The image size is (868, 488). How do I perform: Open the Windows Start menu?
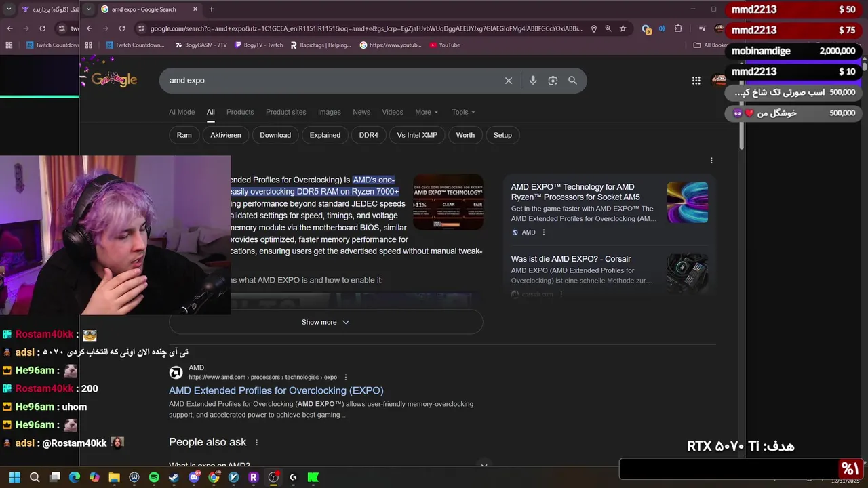[14, 477]
